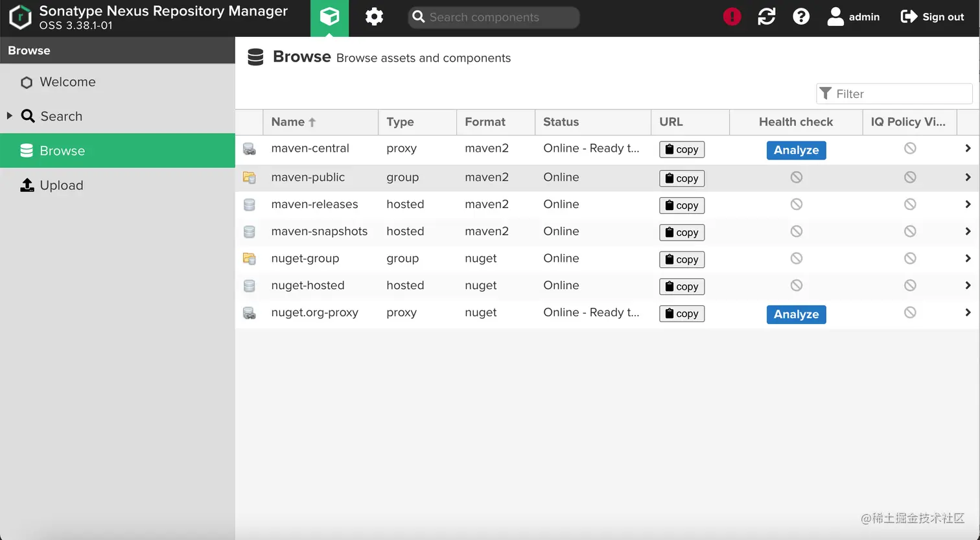980x540 pixels.
Task: Click maven-central IQ policy unavailable icon
Action: click(910, 148)
